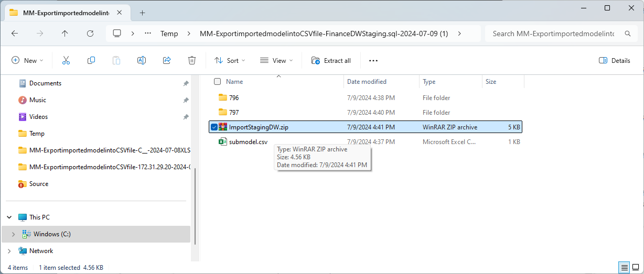Click the New button
Image resolution: width=644 pixels, height=274 pixels.
point(27,61)
